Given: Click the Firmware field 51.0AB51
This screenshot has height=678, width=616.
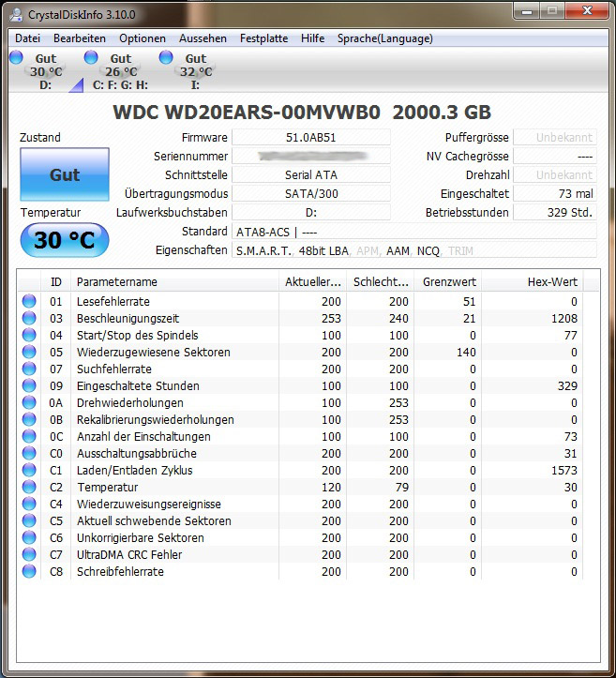Looking at the screenshot, I should click(x=311, y=138).
